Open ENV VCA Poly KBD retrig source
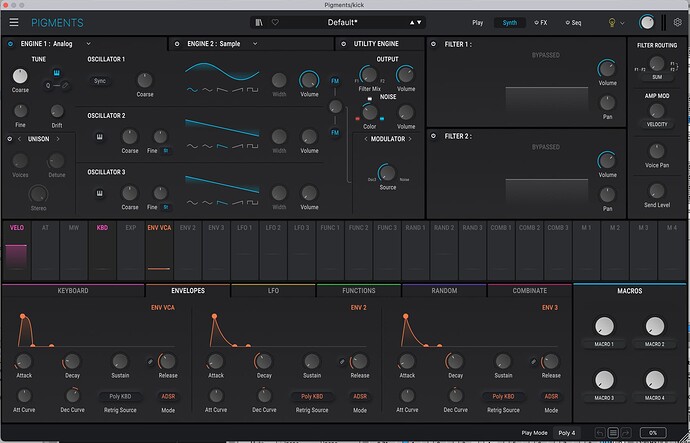Viewport: 690px width, 443px height. click(120, 396)
